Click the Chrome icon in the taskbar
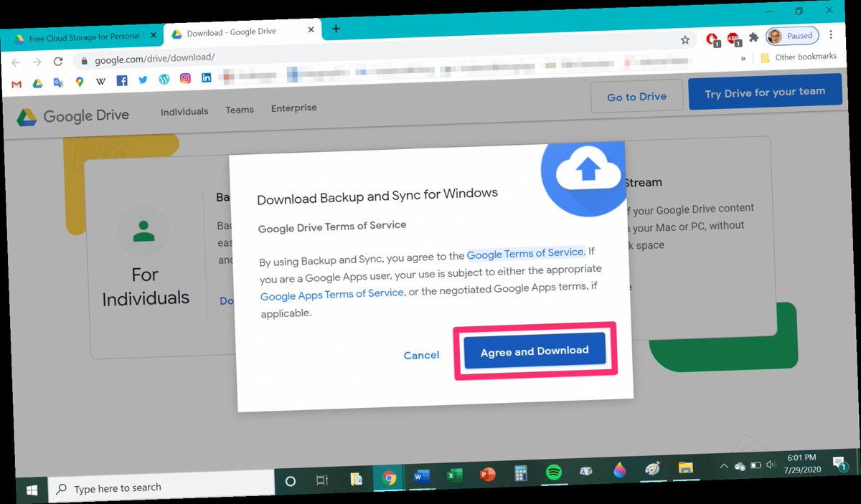Screen dimensions: 861x504 click(x=389, y=477)
